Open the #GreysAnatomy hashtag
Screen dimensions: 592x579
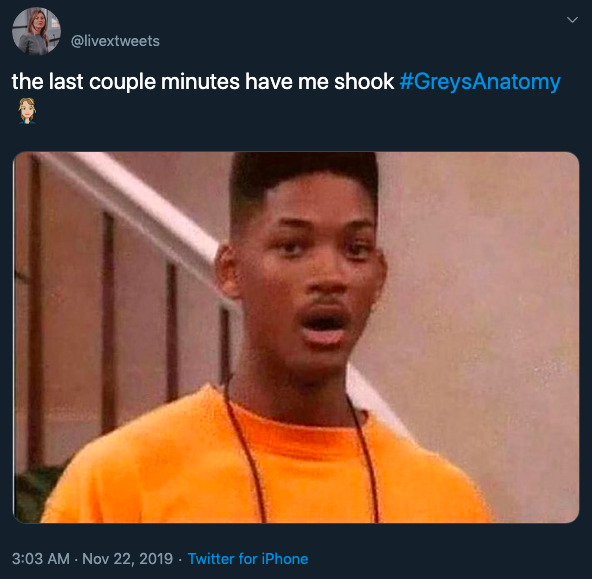pyautogui.click(x=480, y=82)
